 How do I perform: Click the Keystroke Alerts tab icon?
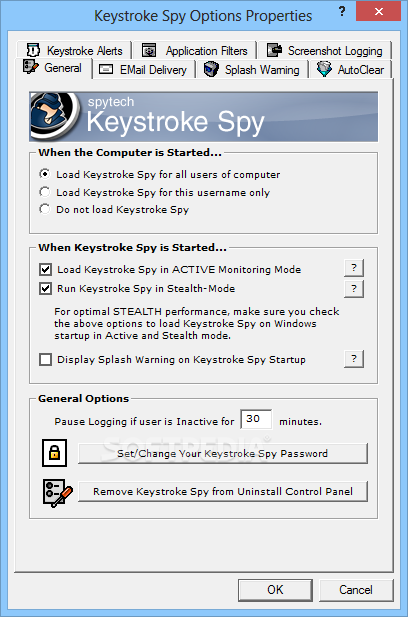(x=33, y=50)
